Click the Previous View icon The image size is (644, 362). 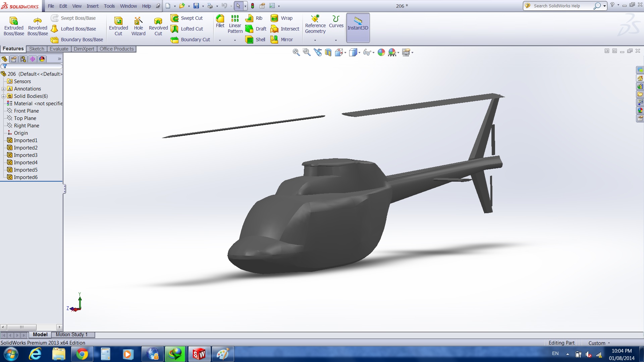(317, 52)
